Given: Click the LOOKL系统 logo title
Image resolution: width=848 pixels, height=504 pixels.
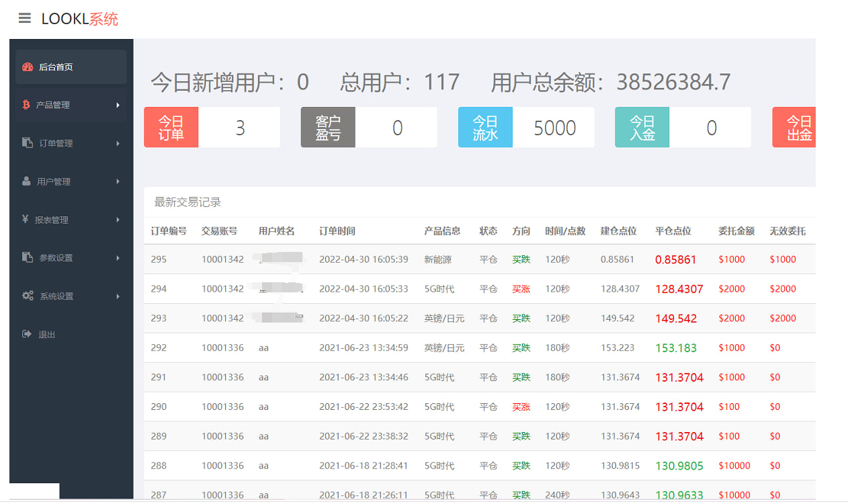Looking at the screenshot, I should pyautogui.click(x=80, y=19).
